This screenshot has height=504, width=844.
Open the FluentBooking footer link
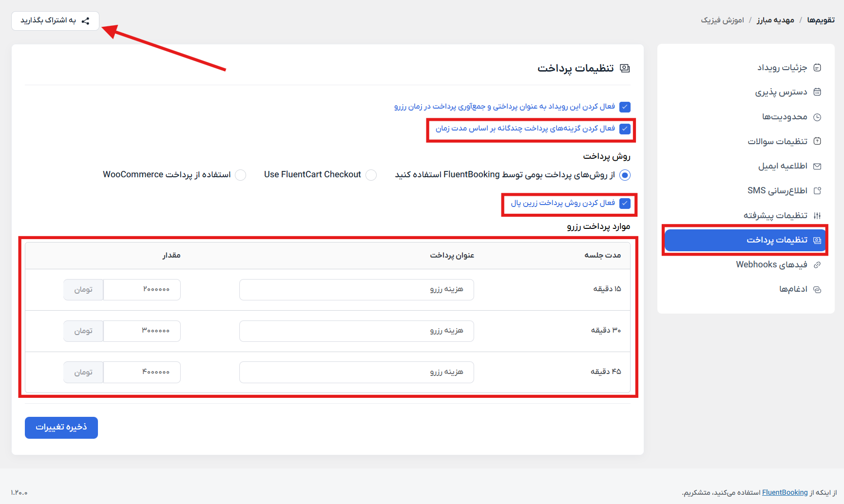pyautogui.click(x=785, y=492)
